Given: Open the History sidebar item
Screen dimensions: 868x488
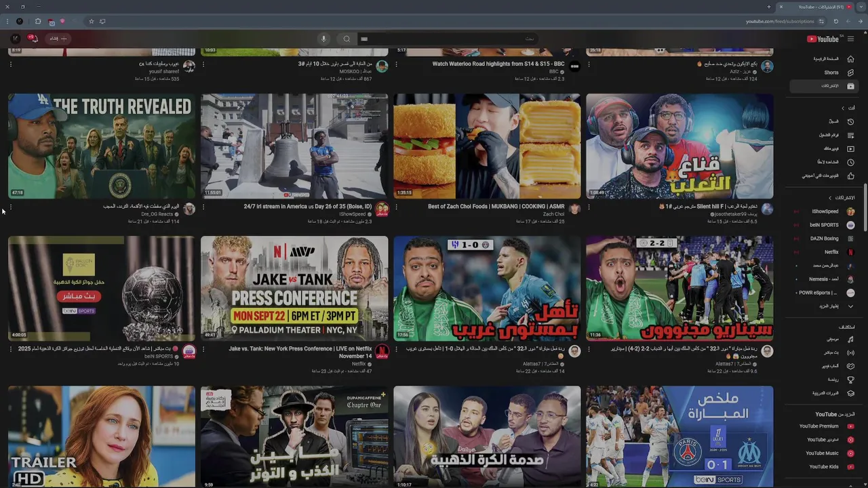Looking at the screenshot, I should click(x=825, y=121).
